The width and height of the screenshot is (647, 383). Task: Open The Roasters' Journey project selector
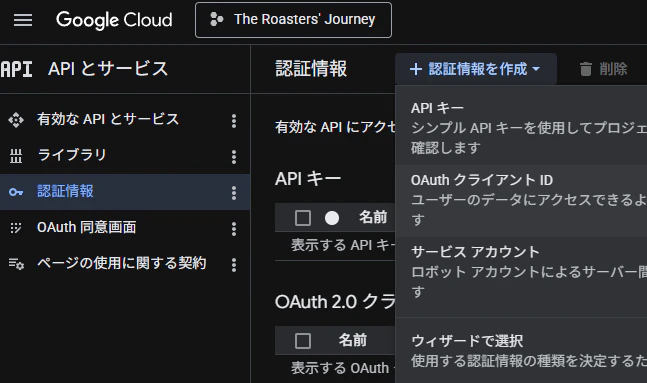click(x=293, y=20)
